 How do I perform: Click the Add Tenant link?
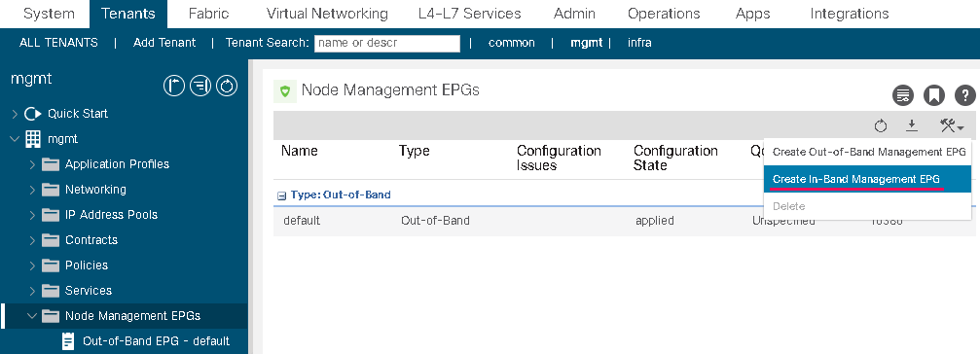(164, 43)
